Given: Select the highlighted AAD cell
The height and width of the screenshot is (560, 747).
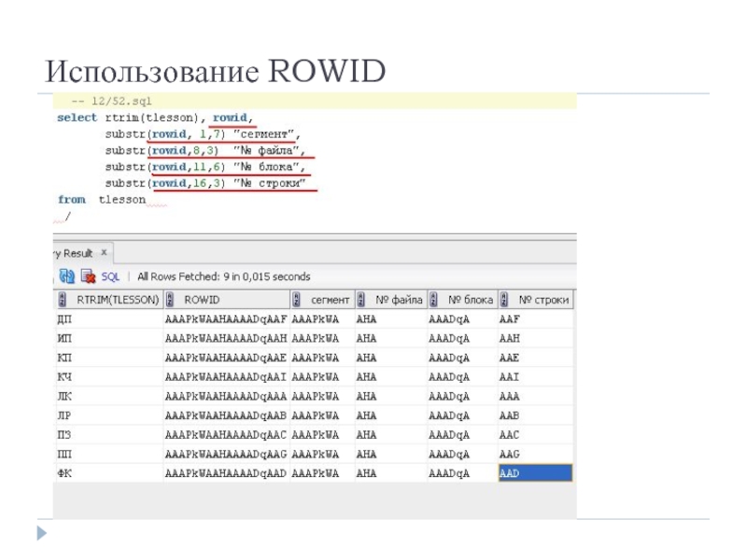Looking at the screenshot, I should (x=534, y=474).
